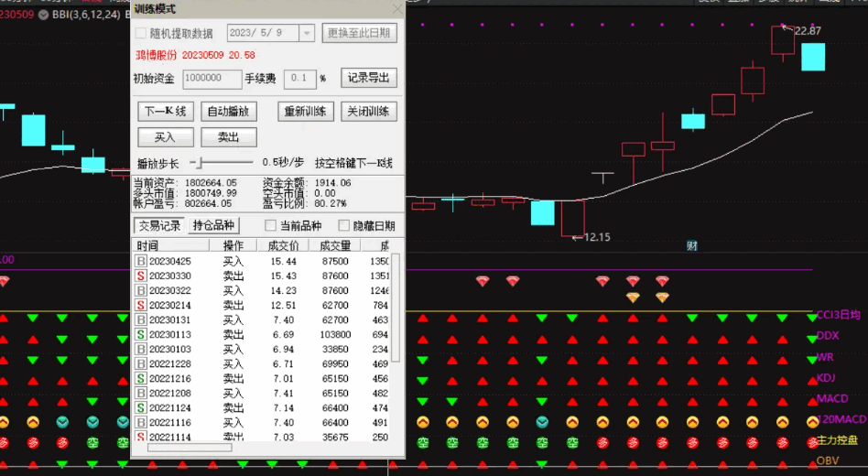This screenshot has height=476, width=868.
Task: Click the OBV indicator label
Action: pyautogui.click(x=827, y=460)
